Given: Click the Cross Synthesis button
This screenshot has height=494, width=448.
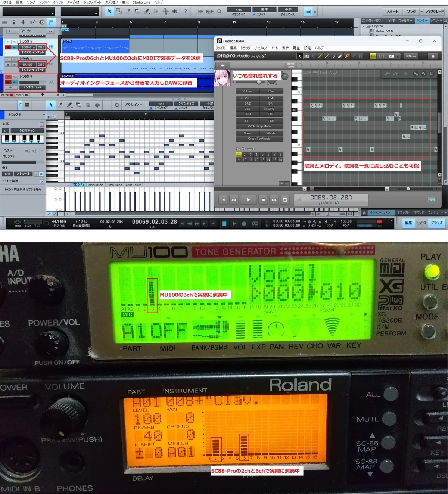Looking at the screenshot, I should tap(259, 139).
